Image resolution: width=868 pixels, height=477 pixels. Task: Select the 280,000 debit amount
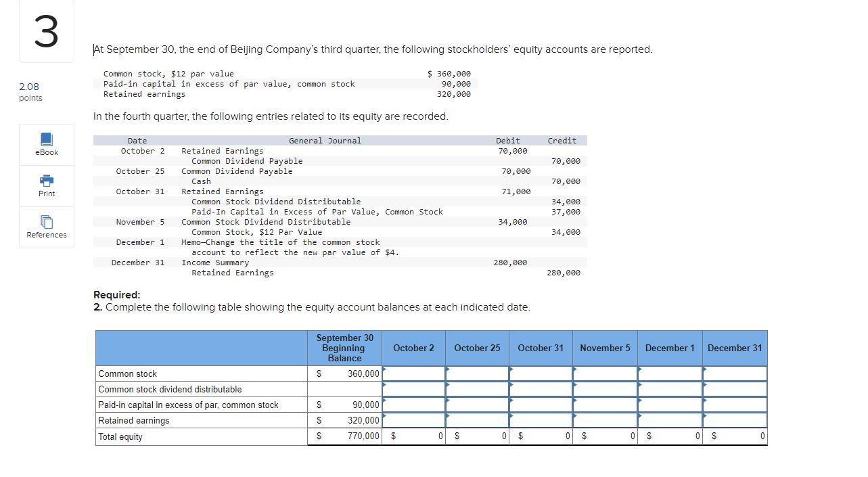(x=510, y=263)
